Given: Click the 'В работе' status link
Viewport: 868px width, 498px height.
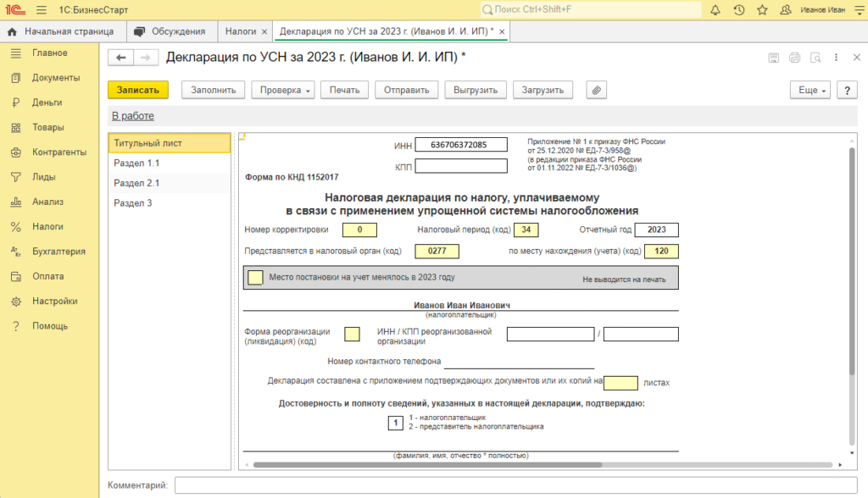Looking at the screenshot, I should coord(133,116).
